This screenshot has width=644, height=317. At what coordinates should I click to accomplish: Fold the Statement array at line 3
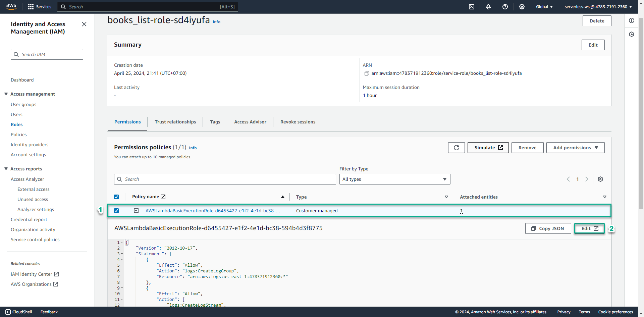tap(122, 254)
